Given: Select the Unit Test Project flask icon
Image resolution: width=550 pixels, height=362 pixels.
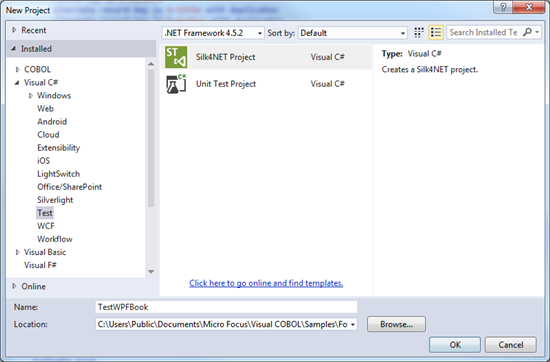Looking at the screenshot, I should 176,84.
